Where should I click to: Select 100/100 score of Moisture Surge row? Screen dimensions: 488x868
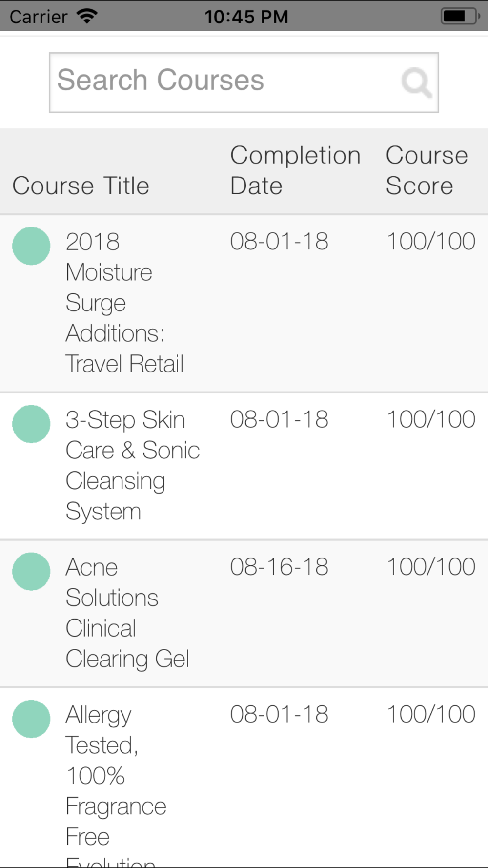(x=431, y=242)
